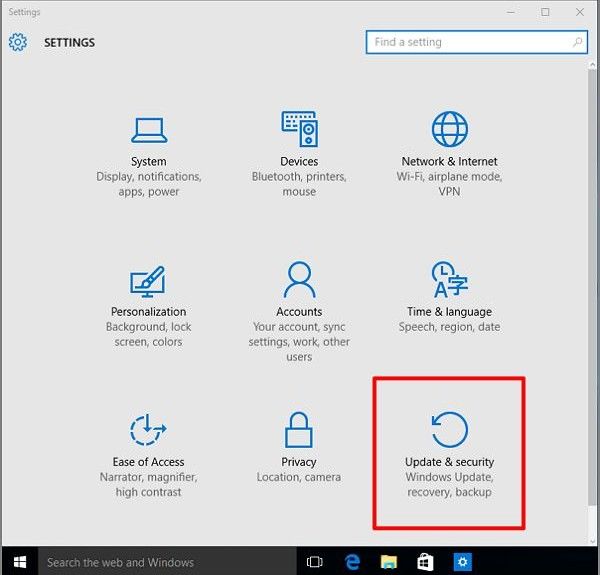Viewport: 600px width, 575px height.
Task: Open the Accounts person icon
Action: click(x=300, y=280)
